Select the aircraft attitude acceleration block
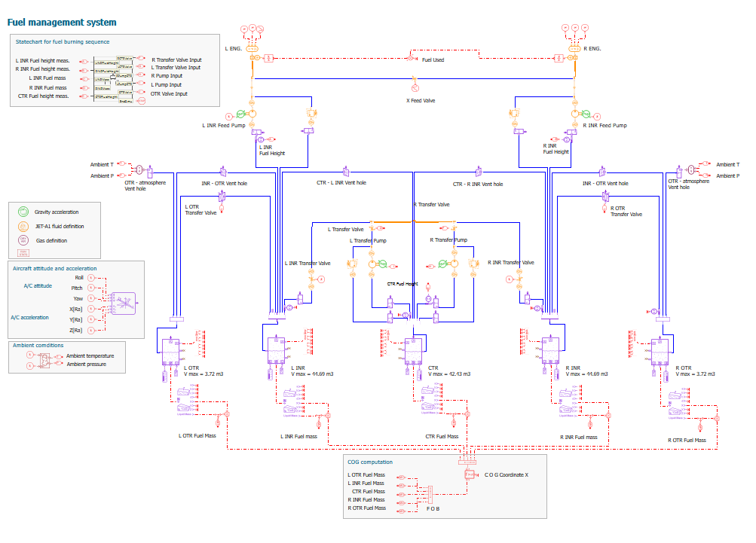 (x=124, y=304)
